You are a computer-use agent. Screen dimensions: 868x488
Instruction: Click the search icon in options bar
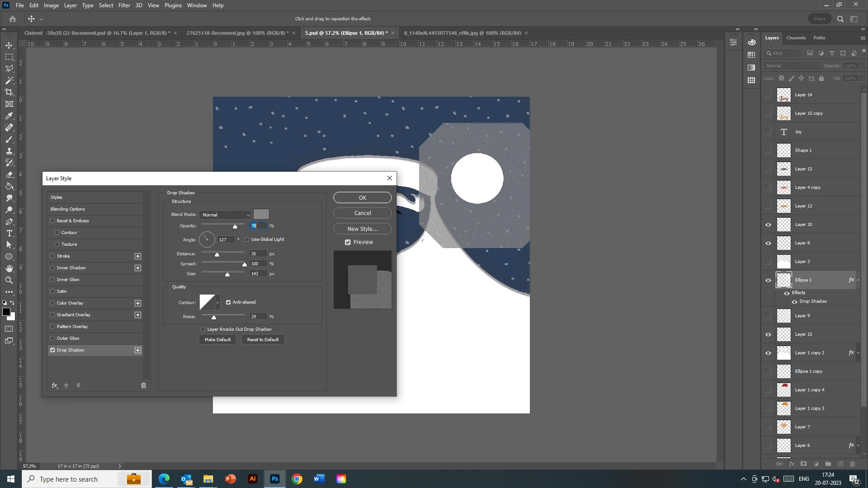(x=840, y=19)
